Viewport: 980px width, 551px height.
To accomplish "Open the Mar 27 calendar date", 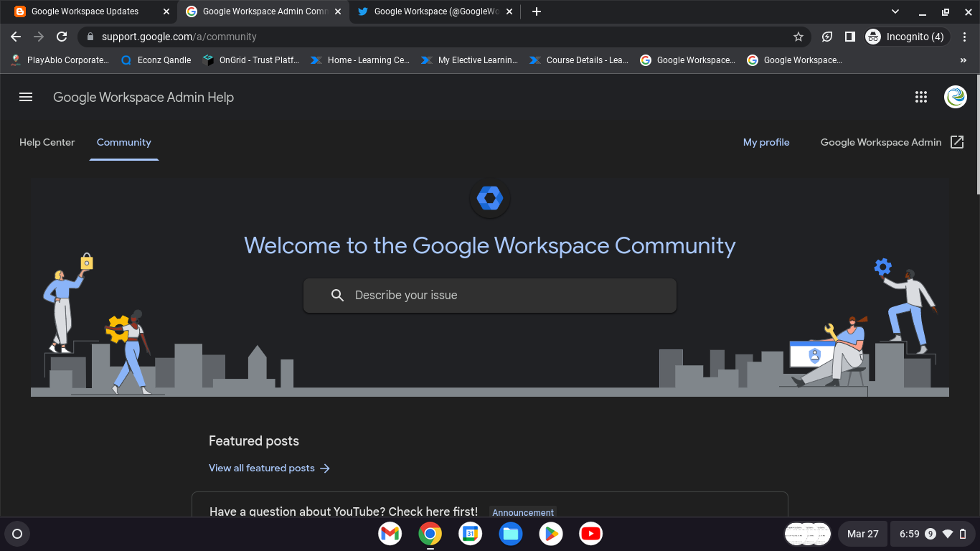I will point(862,534).
